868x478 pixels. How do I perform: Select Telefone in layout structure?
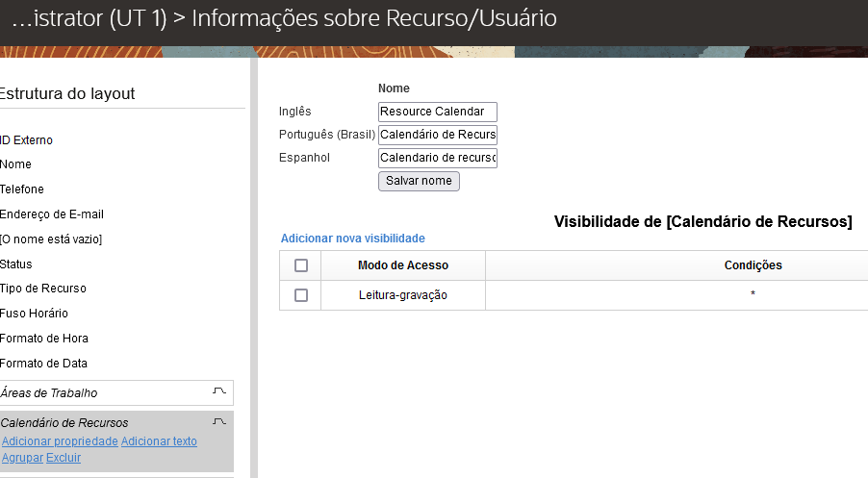[x=21, y=189]
